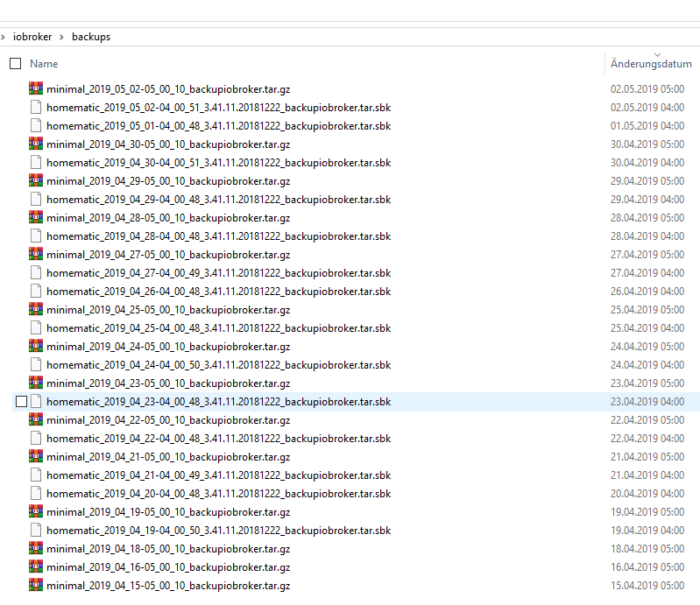Click archive icon of minimal_2019_04_18 backup
Viewport: 700px width, 605px height.
[x=36, y=548]
